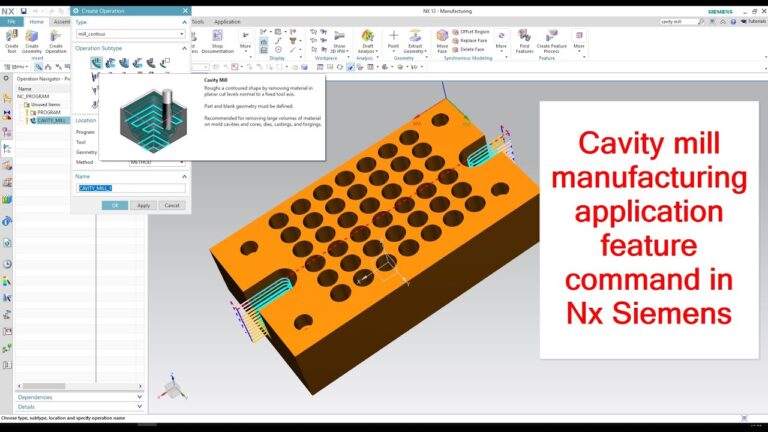The image size is (768, 432).
Task: Choose Replace Face in Synchronous Modeling
Action: coord(470,40)
